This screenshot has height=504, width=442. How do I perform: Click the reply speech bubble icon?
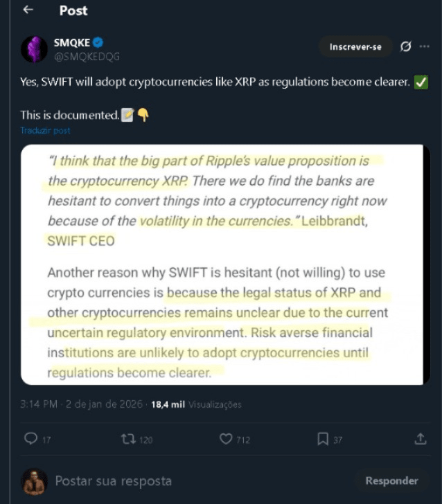(30, 439)
